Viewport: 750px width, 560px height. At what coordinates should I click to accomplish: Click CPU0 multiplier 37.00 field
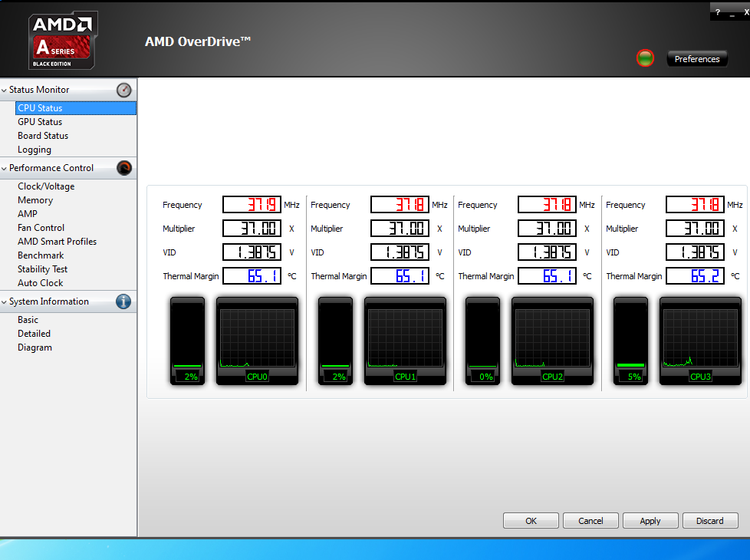pyautogui.click(x=252, y=229)
